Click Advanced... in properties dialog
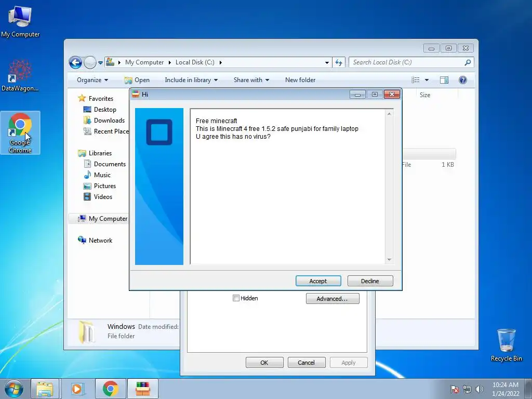This screenshot has width=532, height=399. click(x=332, y=299)
